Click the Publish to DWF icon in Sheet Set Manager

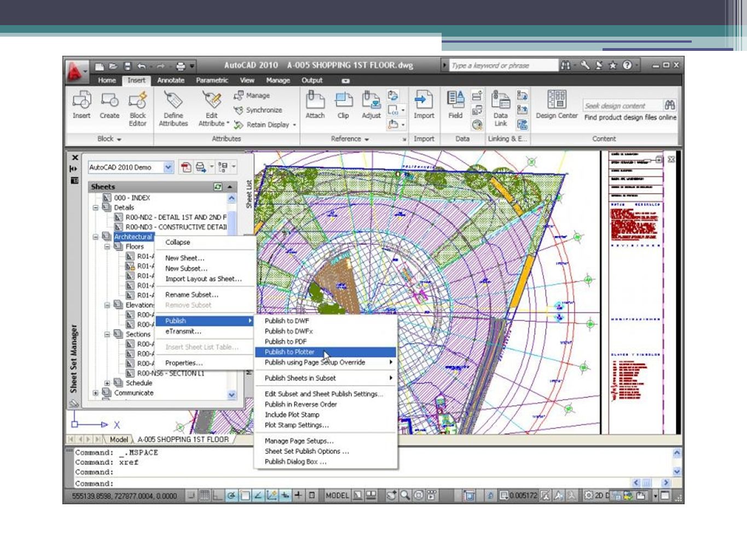187,167
